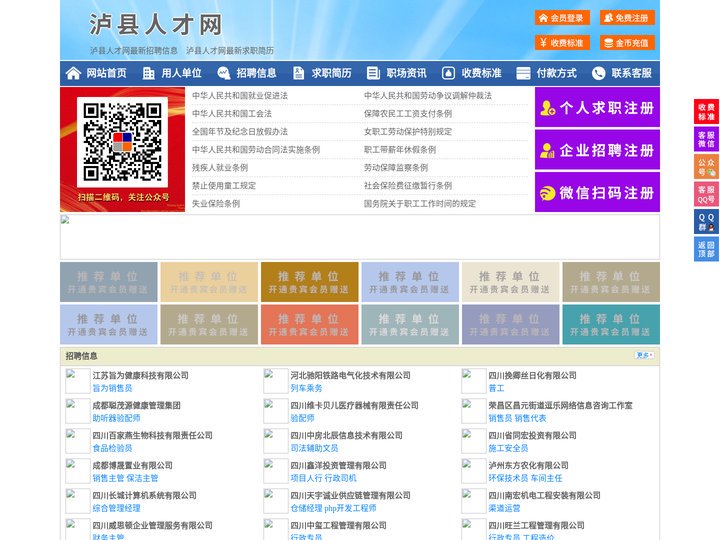The height and width of the screenshot is (540, 720).
Task: Click the QR code image
Action: [x=122, y=142]
